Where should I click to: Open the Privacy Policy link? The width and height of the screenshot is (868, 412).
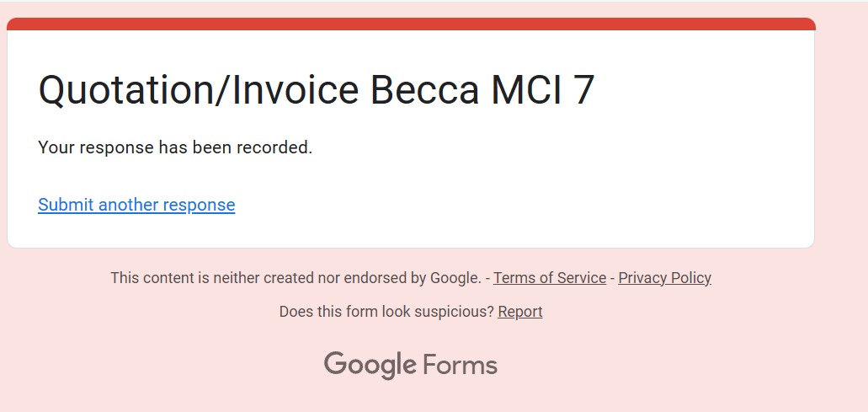[664, 278]
